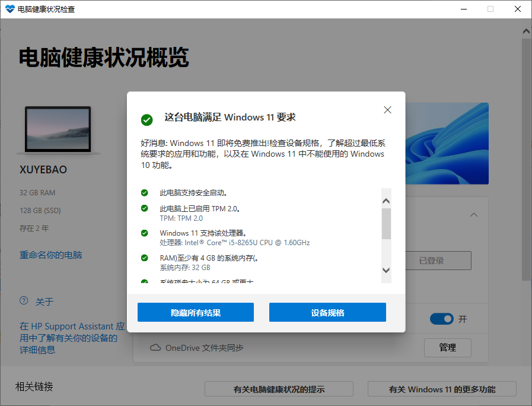This screenshot has width=532, height=406.
Task: Open 设备规格 from the dialog
Action: point(327,312)
